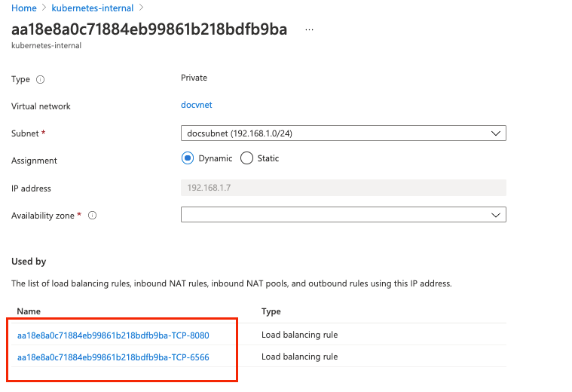Viewport: 572px width, 392px height.
Task: Open the docsubnet Subnet dropdown
Action: pos(343,133)
